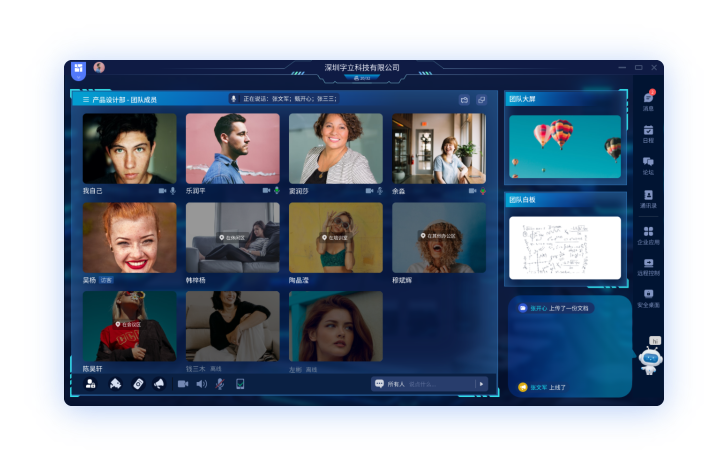Expand the 产品设计部 team members list menu
Viewport: 728px width, 474px height.
click(87, 99)
